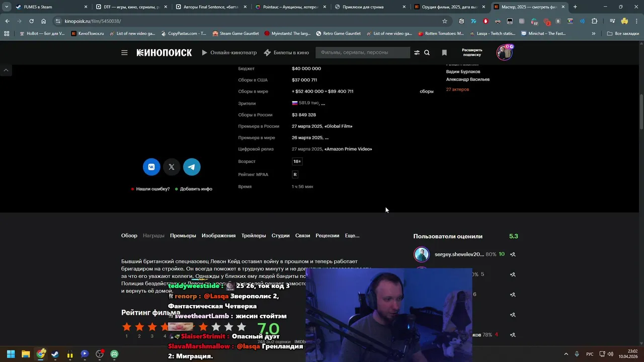
Task: Switch to the DTF tab
Action: coord(131,7)
